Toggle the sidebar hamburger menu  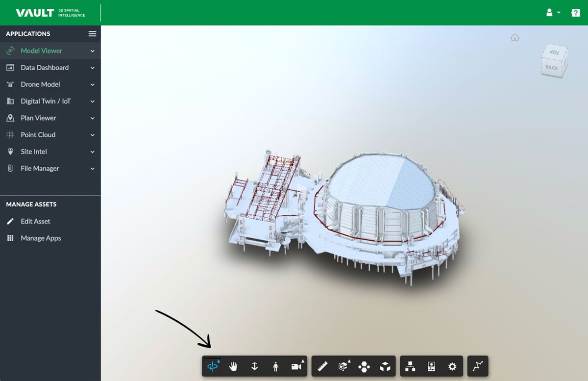pos(92,34)
